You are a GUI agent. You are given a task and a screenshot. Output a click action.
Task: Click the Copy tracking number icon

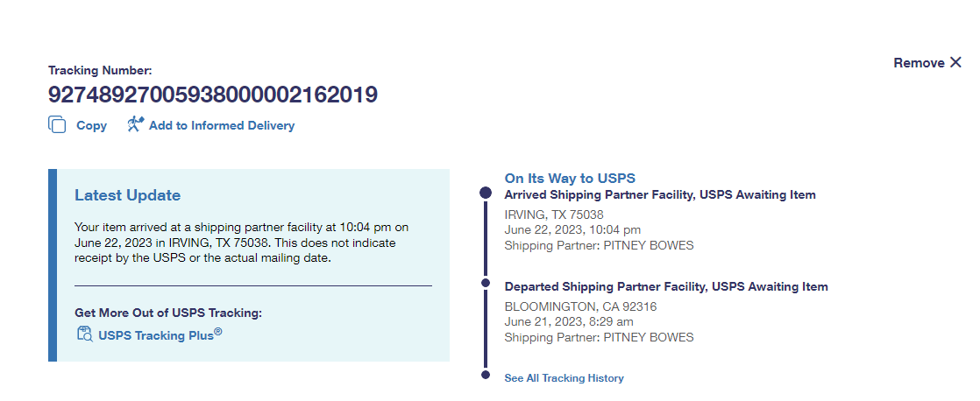[x=57, y=125]
